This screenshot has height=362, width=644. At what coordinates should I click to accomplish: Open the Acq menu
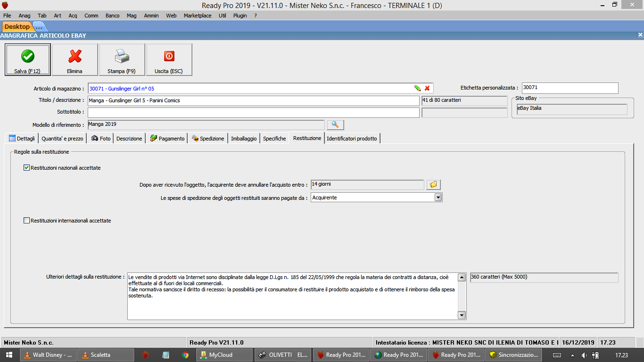click(x=73, y=16)
